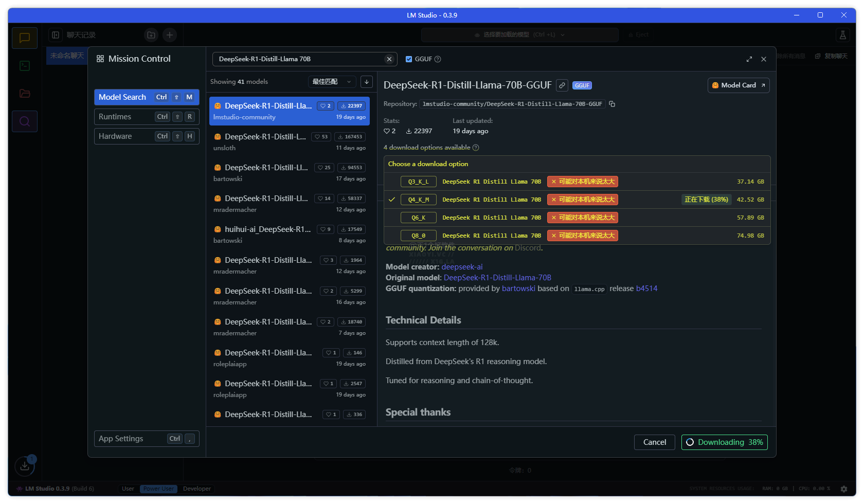The height and width of the screenshot is (504, 864).
Task: Click the copy-link icon beside the model title
Action: (x=562, y=85)
